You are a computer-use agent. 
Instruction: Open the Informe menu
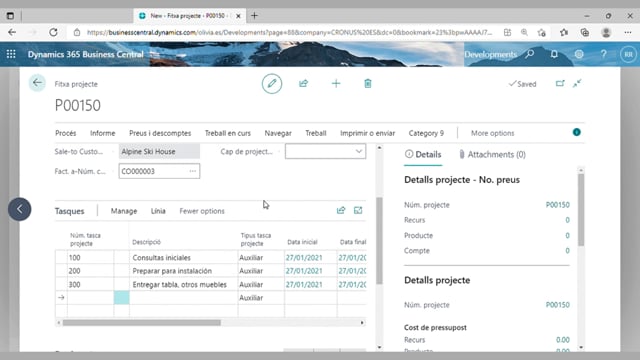[x=102, y=133]
